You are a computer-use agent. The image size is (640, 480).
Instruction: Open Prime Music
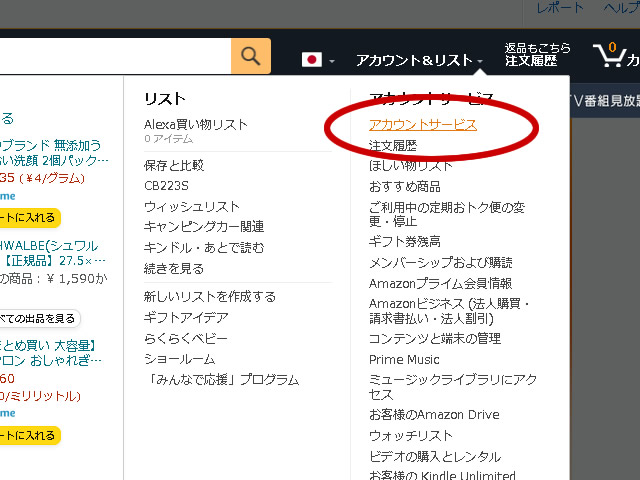404,360
